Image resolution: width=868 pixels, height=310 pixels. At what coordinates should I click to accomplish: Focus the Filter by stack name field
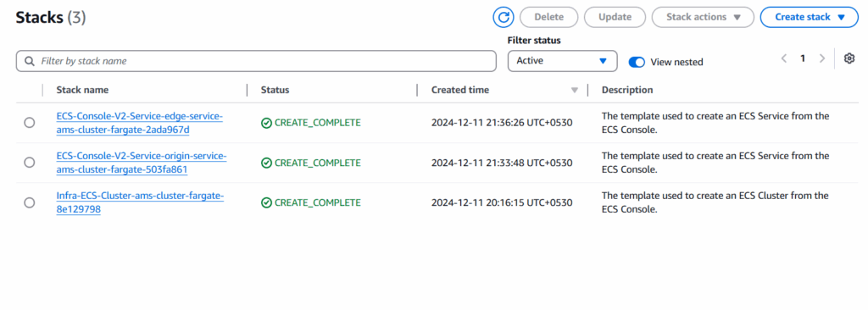tap(256, 61)
